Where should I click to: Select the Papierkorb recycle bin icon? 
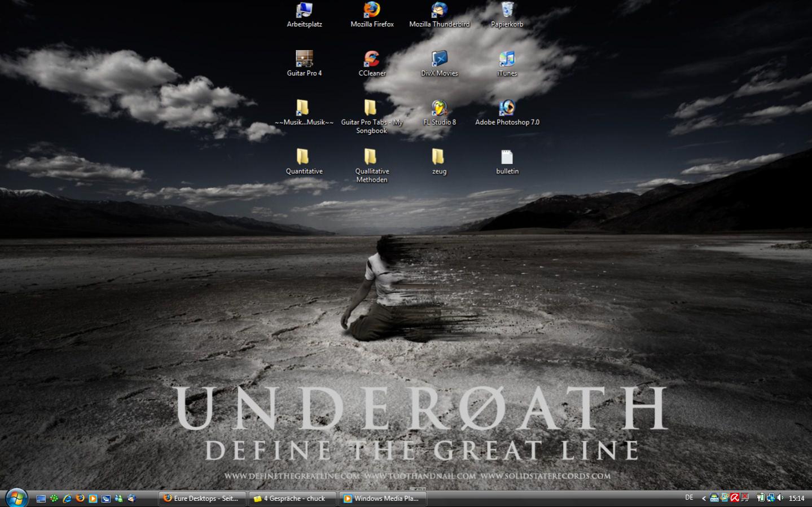(507, 15)
